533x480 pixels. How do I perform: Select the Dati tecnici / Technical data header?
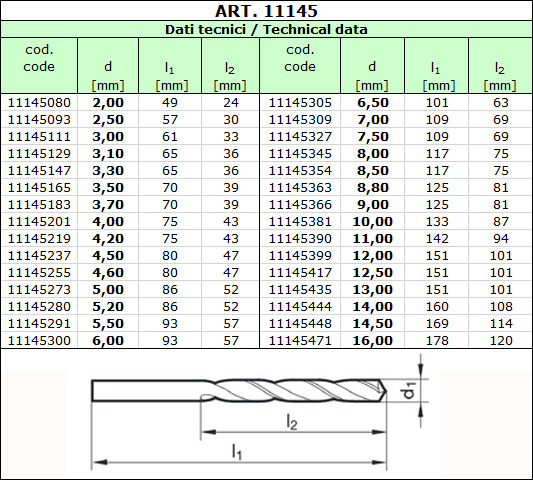tap(266, 30)
